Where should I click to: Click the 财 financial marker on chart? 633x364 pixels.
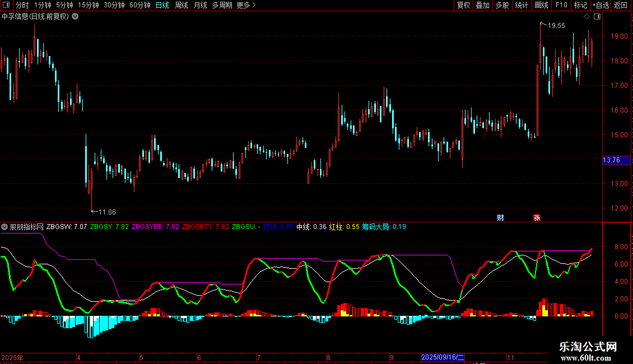coord(501,218)
